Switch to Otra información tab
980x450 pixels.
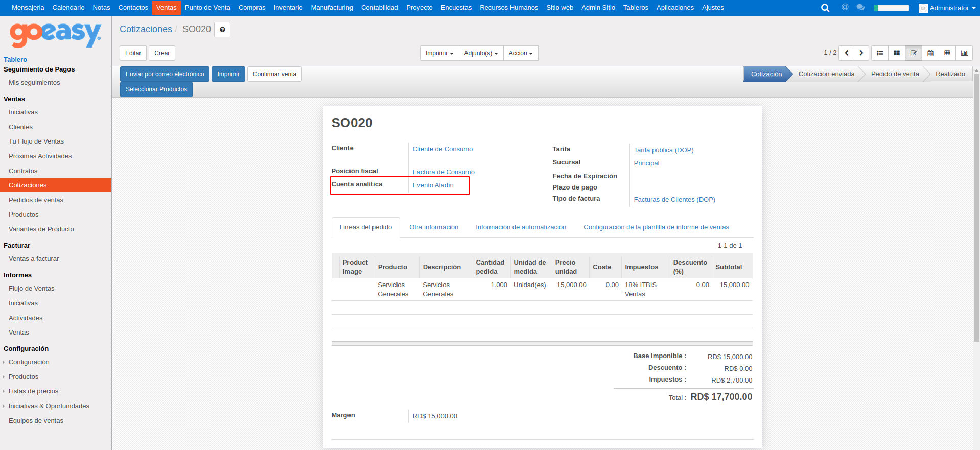tap(434, 227)
